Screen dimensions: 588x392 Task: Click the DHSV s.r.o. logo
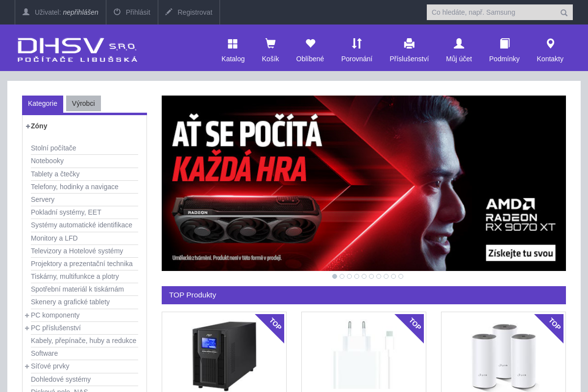pos(77,50)
